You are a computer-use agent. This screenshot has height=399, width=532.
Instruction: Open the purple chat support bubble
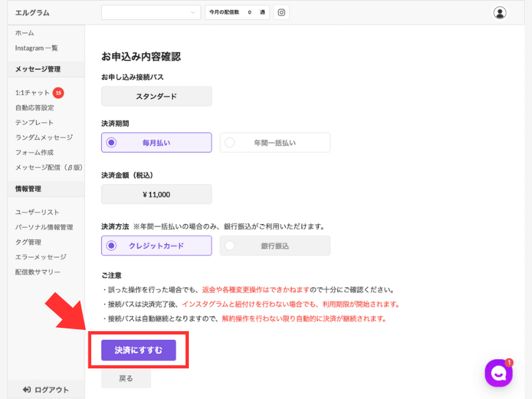pos(498,373)
